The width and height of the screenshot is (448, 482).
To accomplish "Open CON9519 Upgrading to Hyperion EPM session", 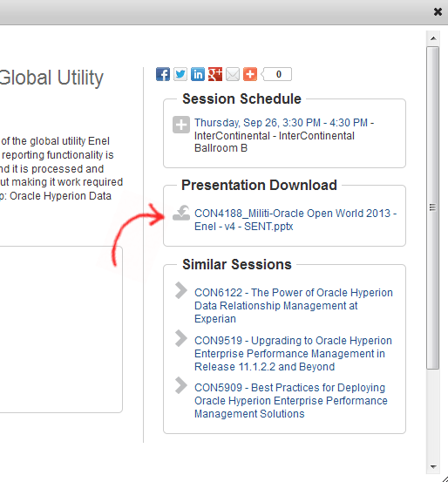I will (x=294, y=354).
